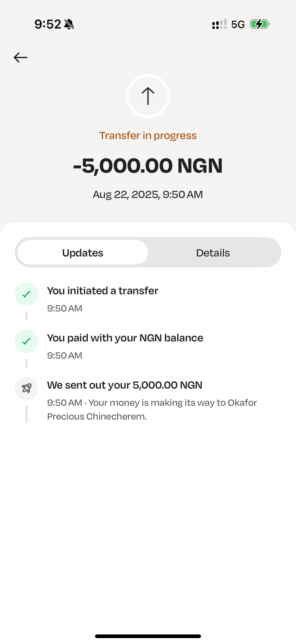Select the Updates tab
The height and width of the screenshot is (644, 296).
coord(83,253)
